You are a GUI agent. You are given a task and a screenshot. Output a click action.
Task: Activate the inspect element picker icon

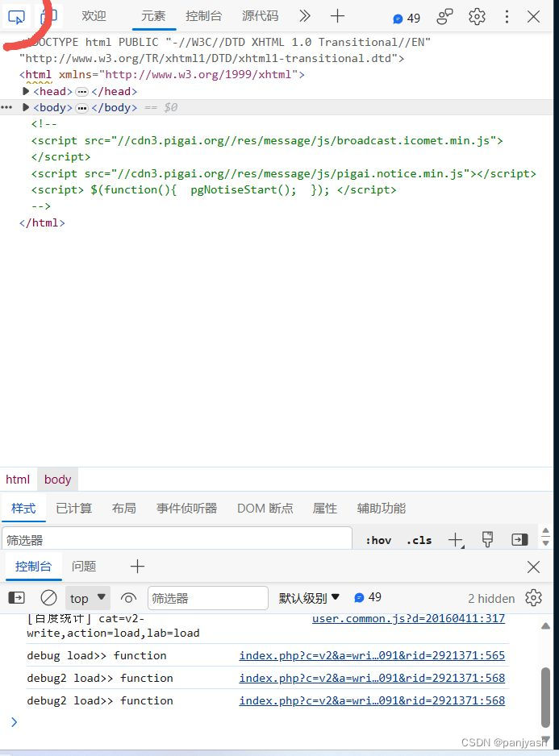[16, 18]
